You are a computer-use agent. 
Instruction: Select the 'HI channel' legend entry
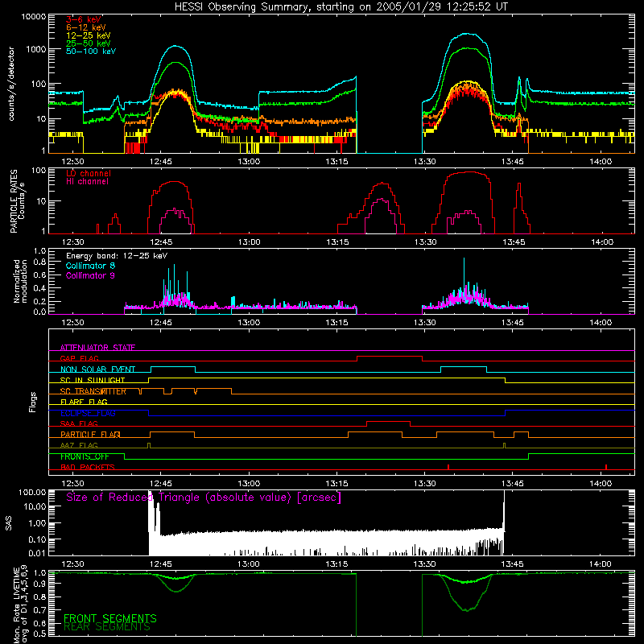click(87, 182)
